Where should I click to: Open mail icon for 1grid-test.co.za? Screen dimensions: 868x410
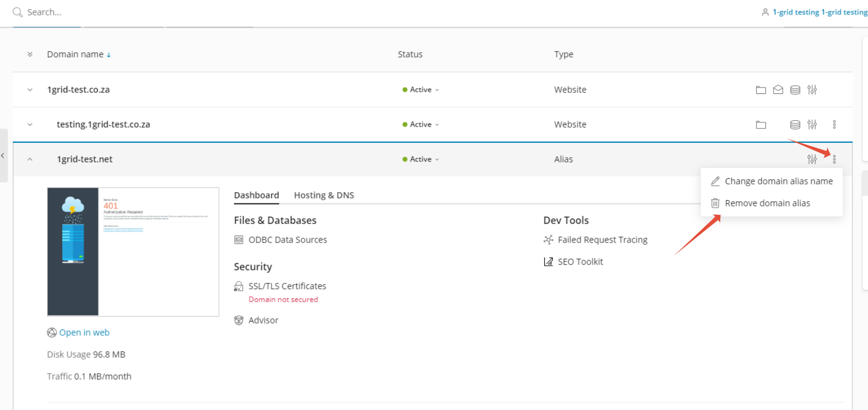click(x=778, y=90)
